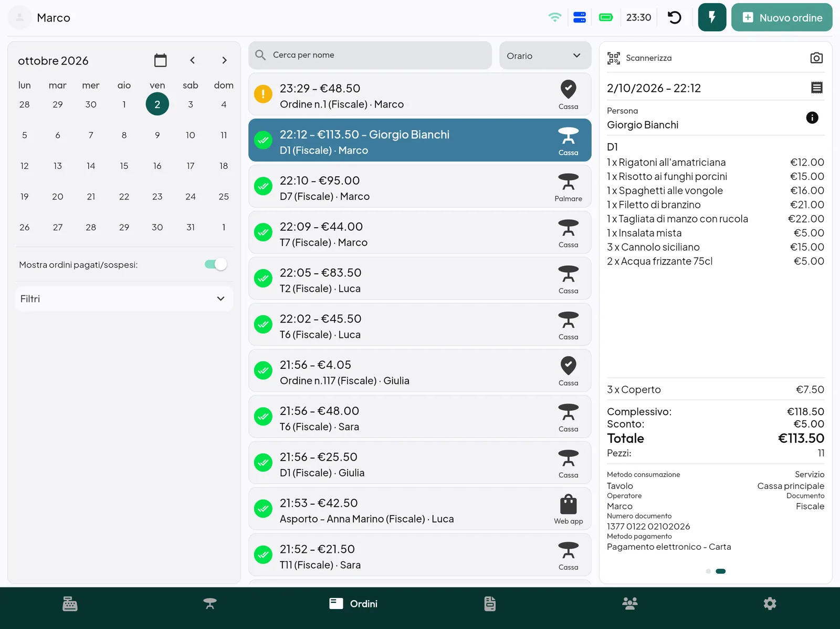
Task: Open the calendar date picker icon
Action: (161, 60)
